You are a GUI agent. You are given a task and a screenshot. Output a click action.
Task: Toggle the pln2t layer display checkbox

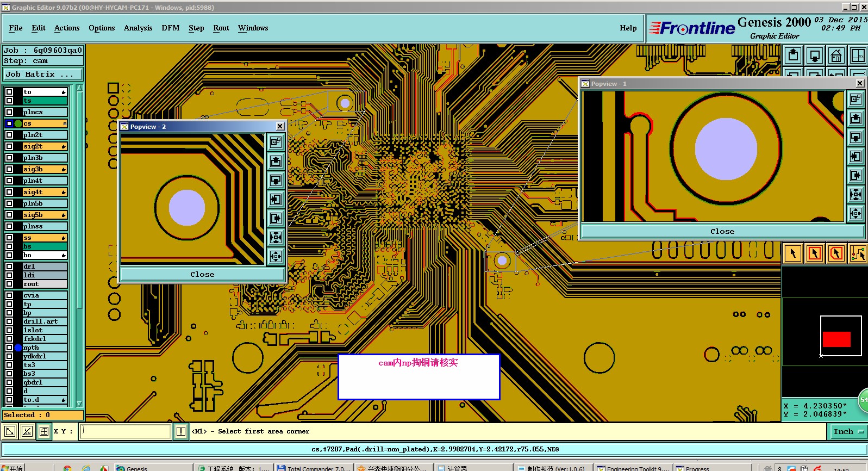[x=9, y=135]
